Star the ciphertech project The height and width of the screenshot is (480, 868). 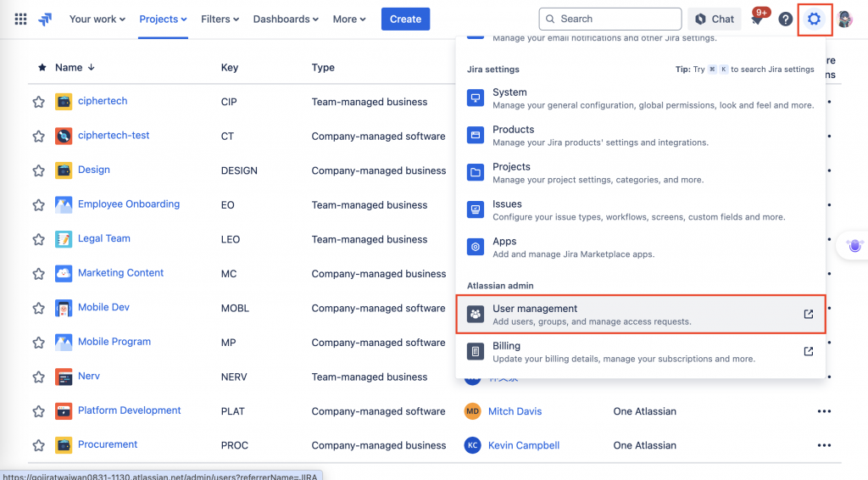tap(38, 102)
